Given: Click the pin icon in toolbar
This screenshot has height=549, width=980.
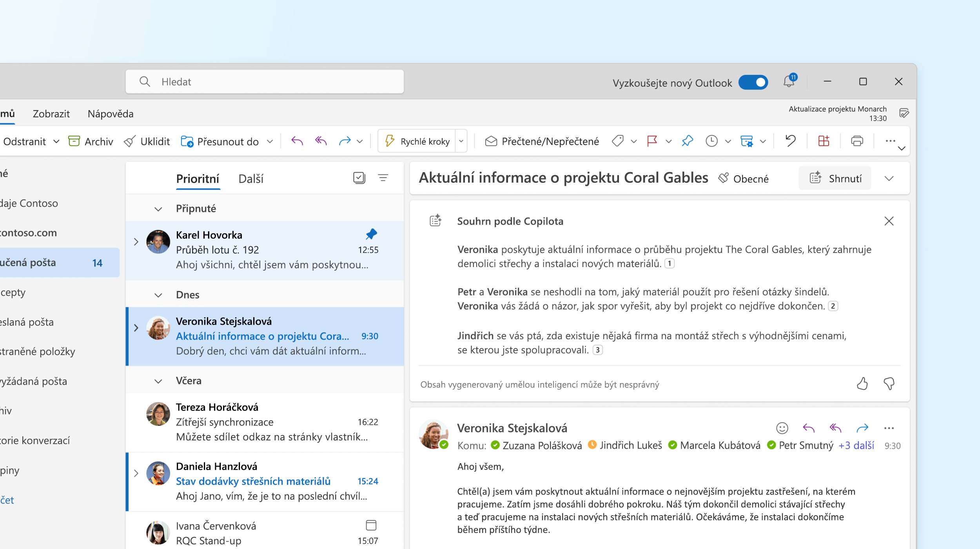Looking at the screenshot, I should [687, 141].
